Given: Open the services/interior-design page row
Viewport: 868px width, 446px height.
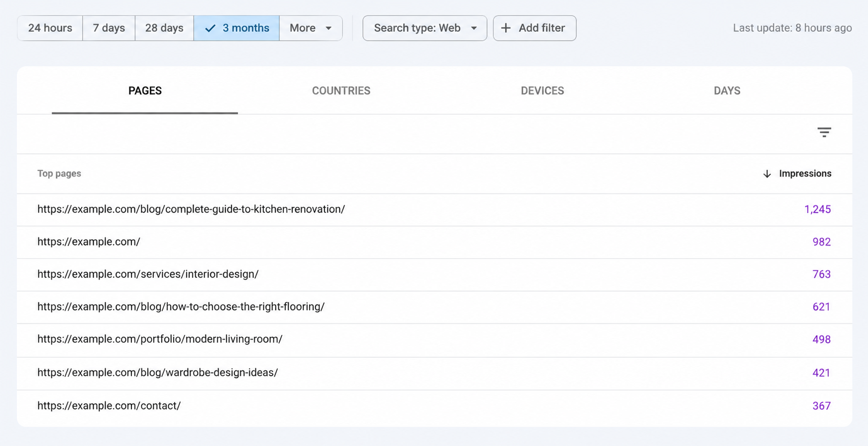Looking at the screenshot, I should [x=434, y=274].
